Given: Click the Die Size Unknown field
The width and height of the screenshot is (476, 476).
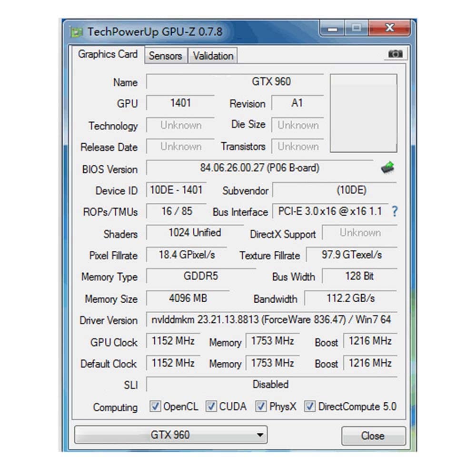Looking at the screenshot, I should (x=297, y=125).
